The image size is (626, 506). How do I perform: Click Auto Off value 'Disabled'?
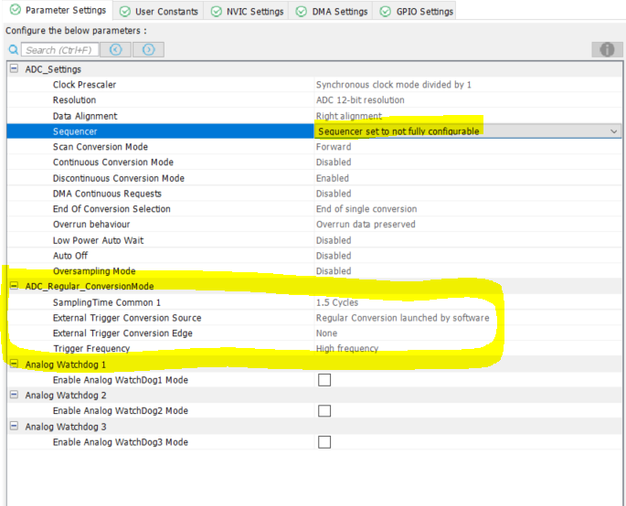(334, 255)
